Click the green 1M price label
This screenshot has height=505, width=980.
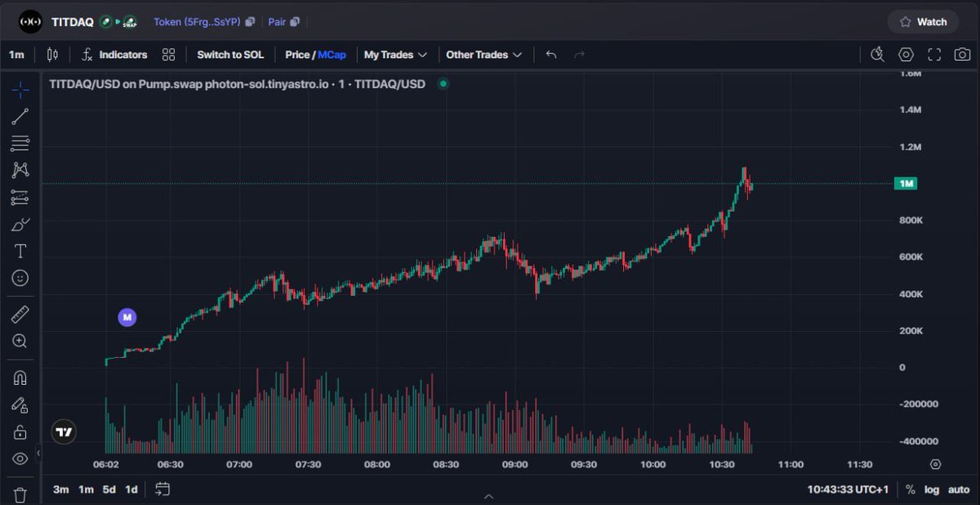(906, 184)
